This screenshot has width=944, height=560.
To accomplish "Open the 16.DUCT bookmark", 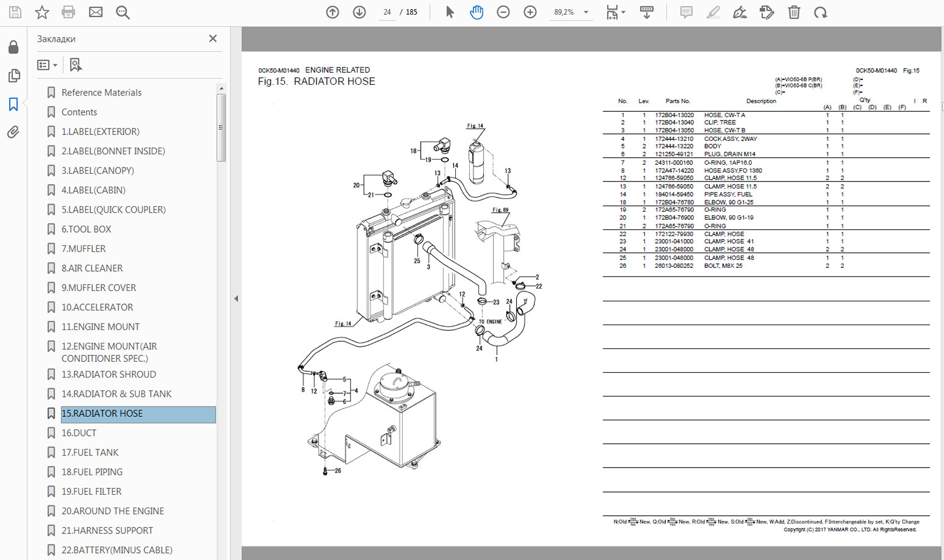I will point(79,433).
